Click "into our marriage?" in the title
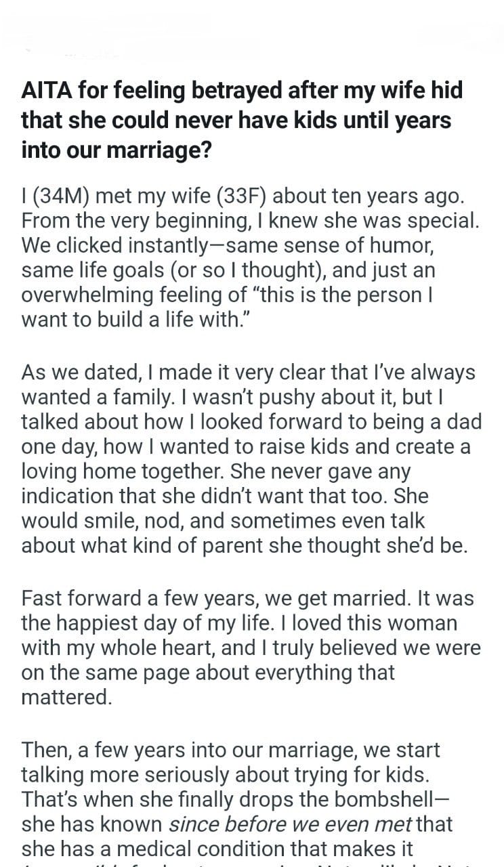Viewport: 504px width, 867px height. (x=116, y=149)
